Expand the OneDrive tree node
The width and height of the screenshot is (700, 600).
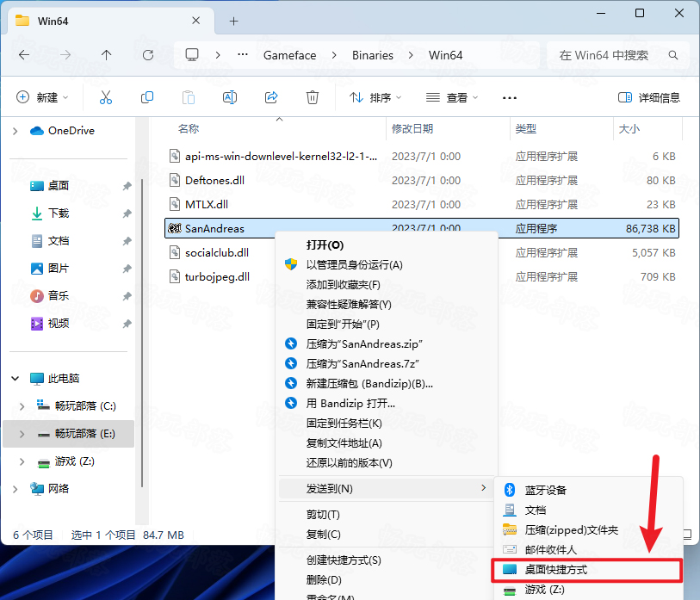tap(15, 131)
